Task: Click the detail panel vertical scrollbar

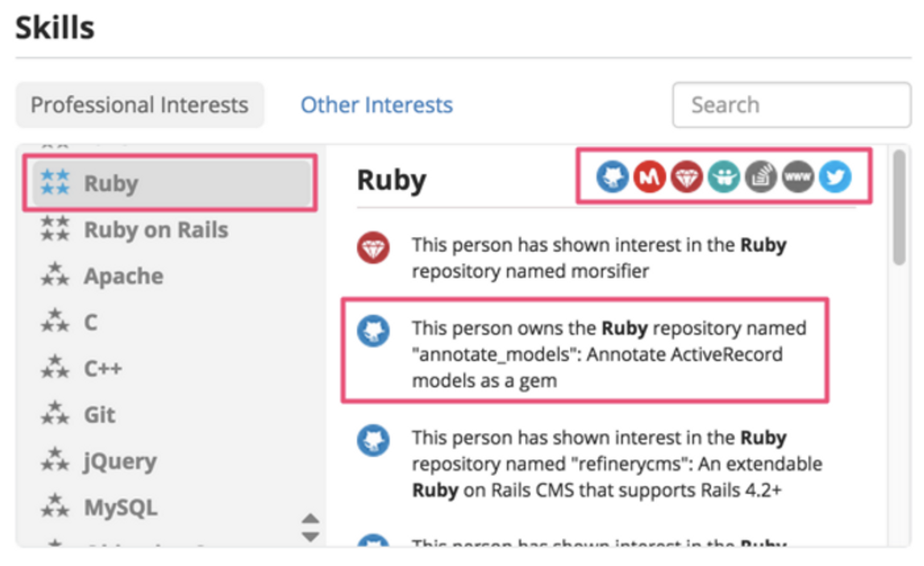Action: tap(899, 208)
